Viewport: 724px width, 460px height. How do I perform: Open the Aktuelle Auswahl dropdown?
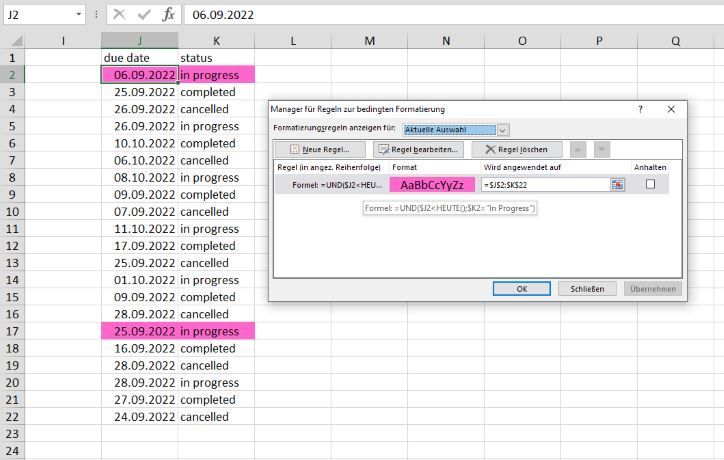(x=503, y=130)
